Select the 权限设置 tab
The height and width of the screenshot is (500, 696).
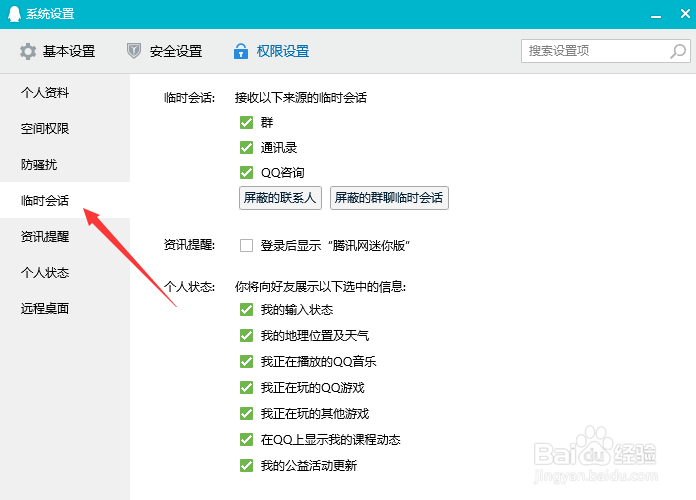point(272,52)
